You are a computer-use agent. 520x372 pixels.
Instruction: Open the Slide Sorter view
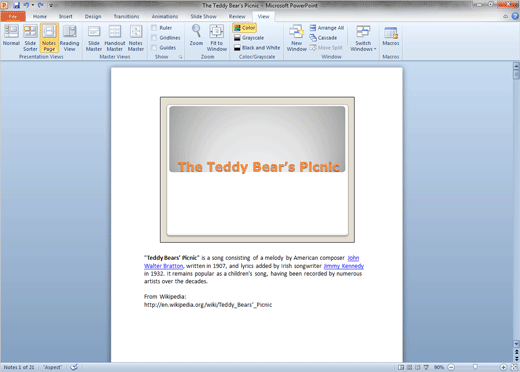[x=30, y=37]
